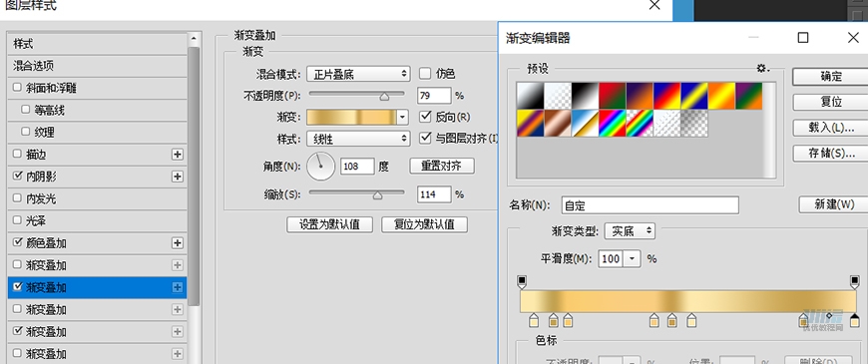Open the 样式 dropdown showing 线性
868x364 pixels.
(358, 139)
